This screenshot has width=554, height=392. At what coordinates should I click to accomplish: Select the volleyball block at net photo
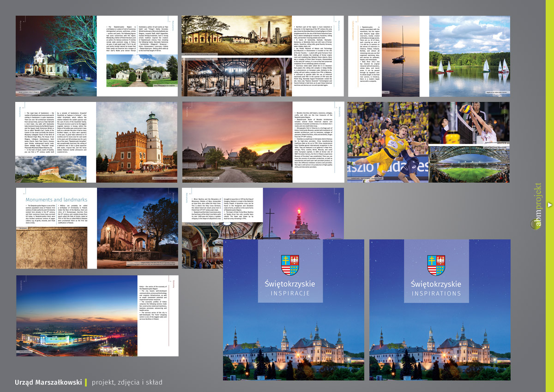tap(469, 123)
